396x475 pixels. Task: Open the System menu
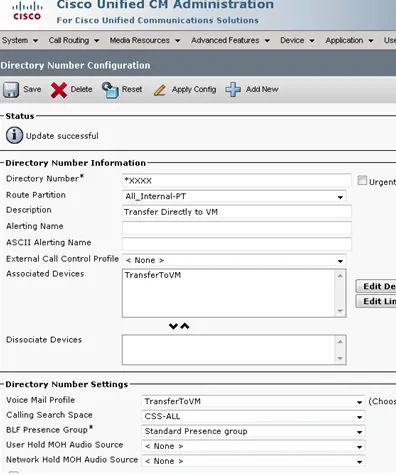[x=20, y=40]
